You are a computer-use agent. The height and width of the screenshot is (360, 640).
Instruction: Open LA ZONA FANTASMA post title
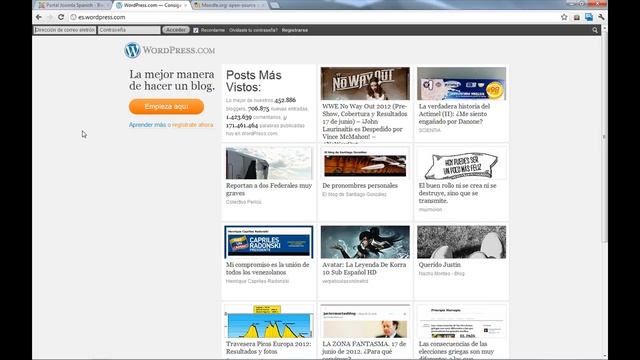tap(364, 350)
